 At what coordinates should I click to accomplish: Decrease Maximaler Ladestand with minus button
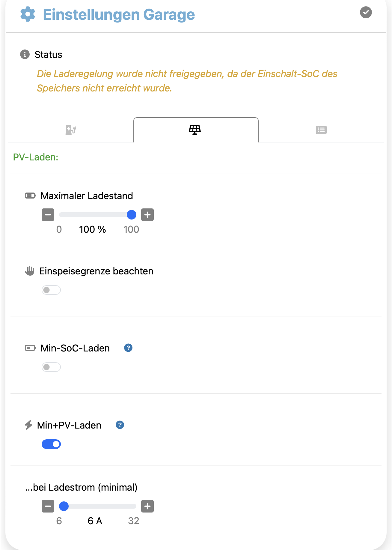click(48, 215)
